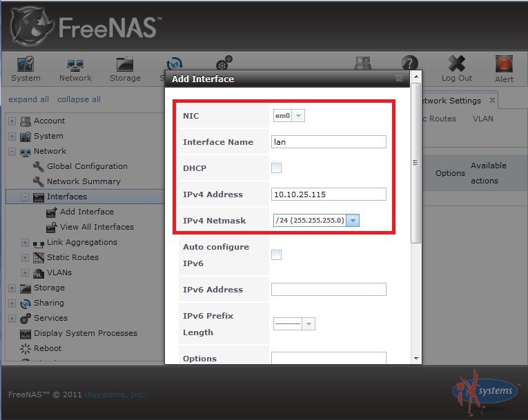Click the dialog's vertical scrollbar thumb

[416, 163]
